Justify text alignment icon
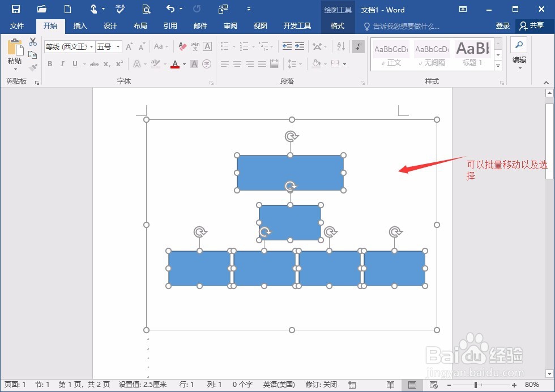This screenshot has width=555, height=392. pos(262,64)
